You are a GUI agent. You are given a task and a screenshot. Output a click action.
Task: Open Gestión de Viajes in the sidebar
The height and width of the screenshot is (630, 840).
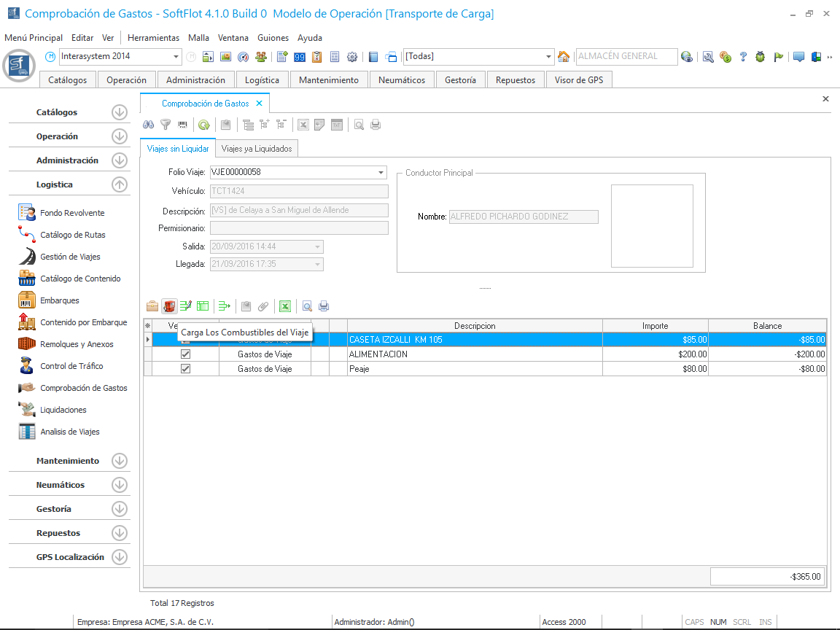click(x=70, y=257)
